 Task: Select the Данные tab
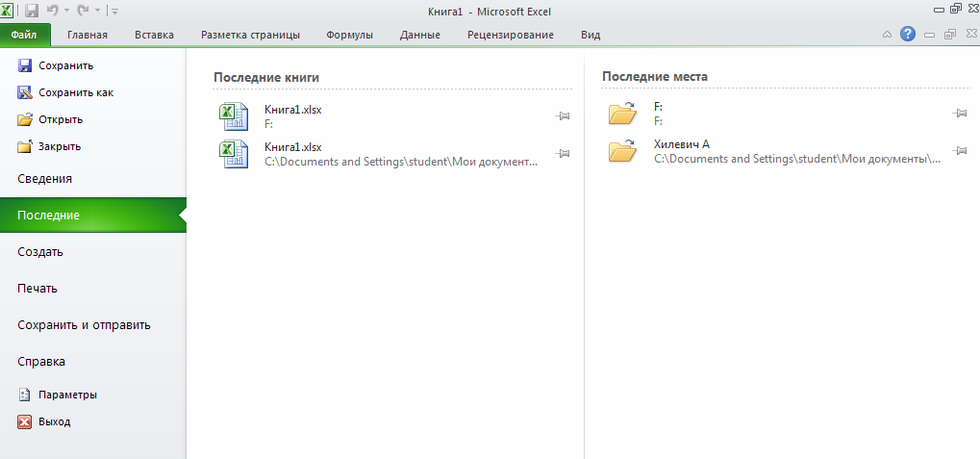pyautogui.click(x=420, y=35)
